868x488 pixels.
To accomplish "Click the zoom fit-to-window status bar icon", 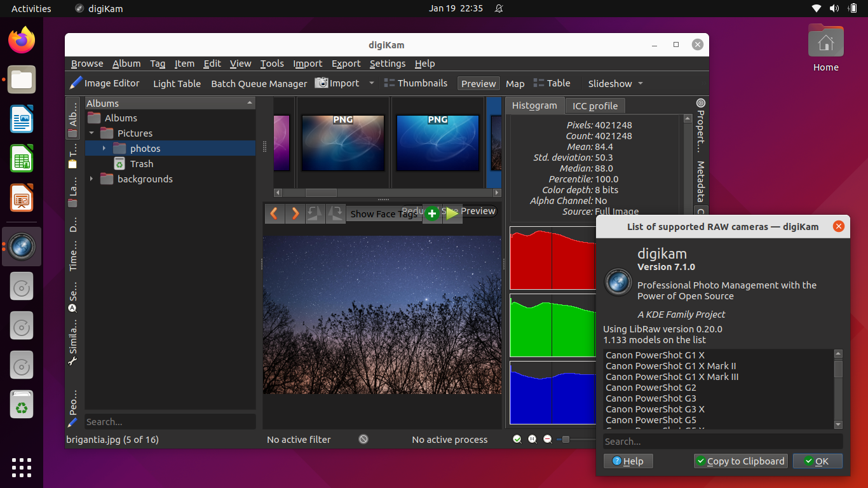I will pos(517,439).
